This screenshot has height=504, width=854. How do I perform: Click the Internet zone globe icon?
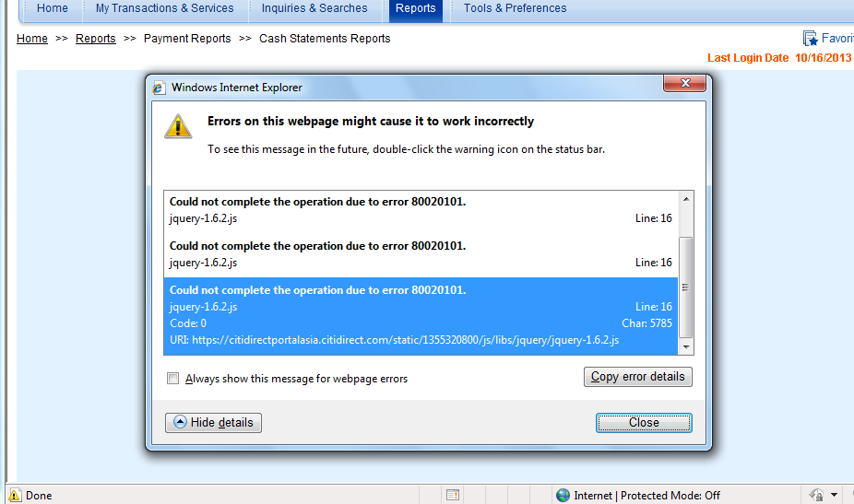(563, 495)
